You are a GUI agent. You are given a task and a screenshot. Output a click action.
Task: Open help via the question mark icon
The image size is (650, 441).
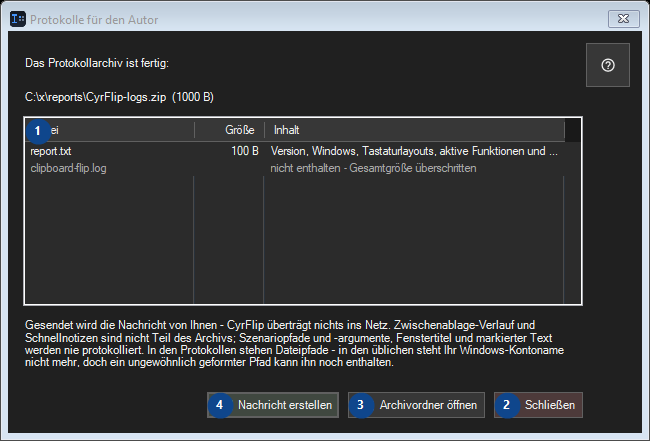click(x=608, y=65)
